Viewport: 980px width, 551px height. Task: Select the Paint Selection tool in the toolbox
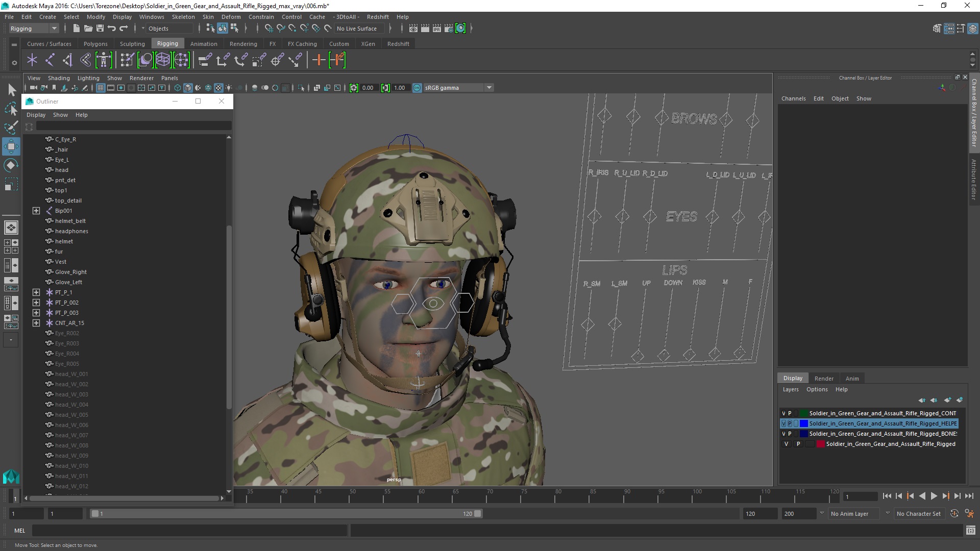[11, 128]
